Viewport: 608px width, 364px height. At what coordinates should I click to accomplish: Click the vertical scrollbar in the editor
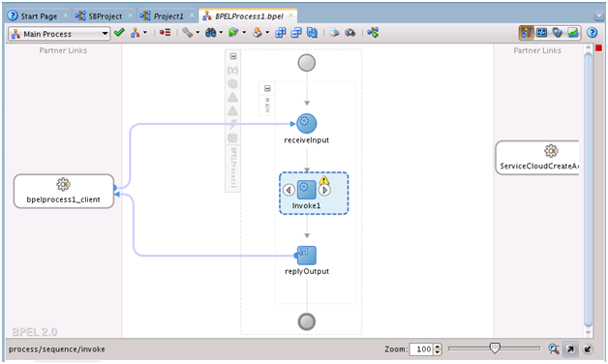[x=589, y=189]
